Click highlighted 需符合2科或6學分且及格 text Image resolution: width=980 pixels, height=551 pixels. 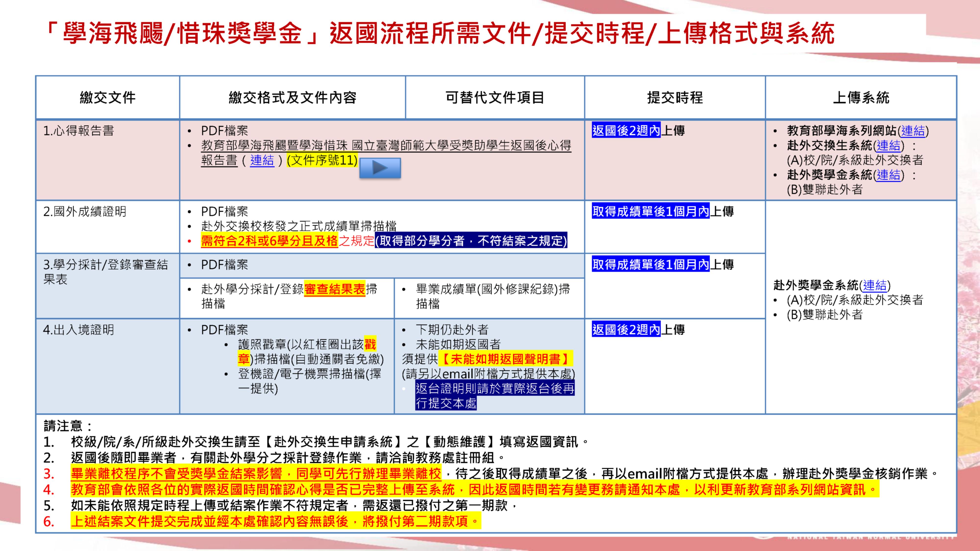tap(269, 241)
